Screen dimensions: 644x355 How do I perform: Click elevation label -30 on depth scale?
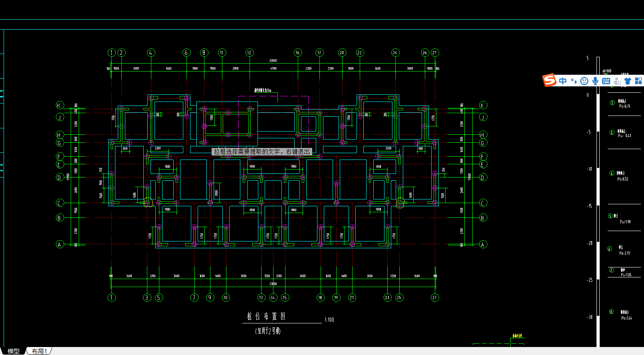(x=590, y=317)
